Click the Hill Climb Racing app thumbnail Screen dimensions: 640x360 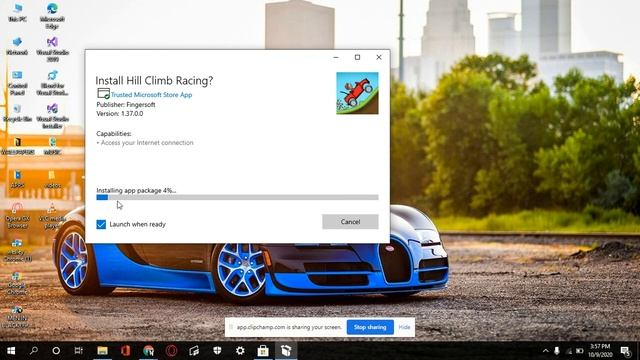[357, 93]
